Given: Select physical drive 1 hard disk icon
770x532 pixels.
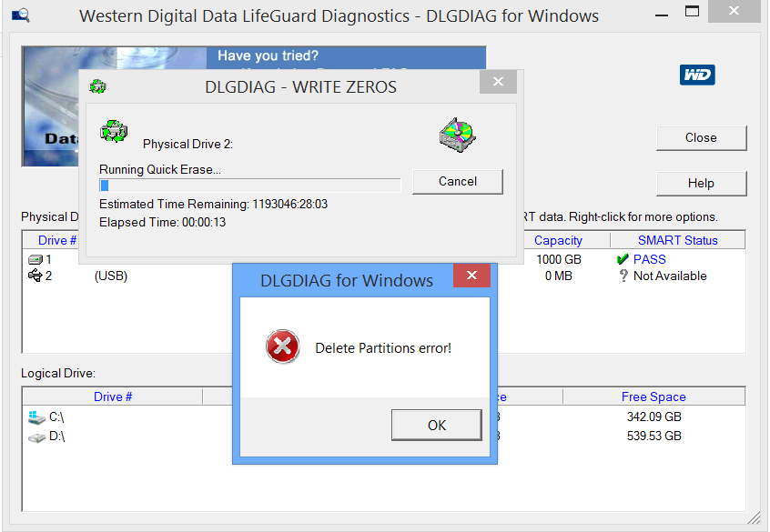Looking at the screenshot, I should pos(35,259).
